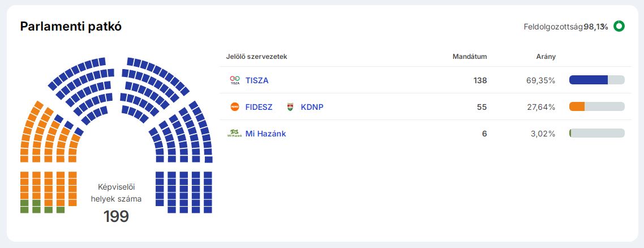Click the 199 seat count number

point(116,216)
